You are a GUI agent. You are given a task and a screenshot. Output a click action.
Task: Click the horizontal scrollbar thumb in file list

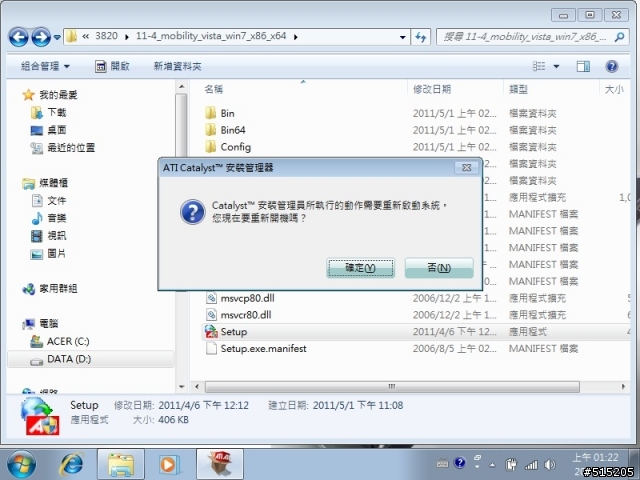point(392,386)
